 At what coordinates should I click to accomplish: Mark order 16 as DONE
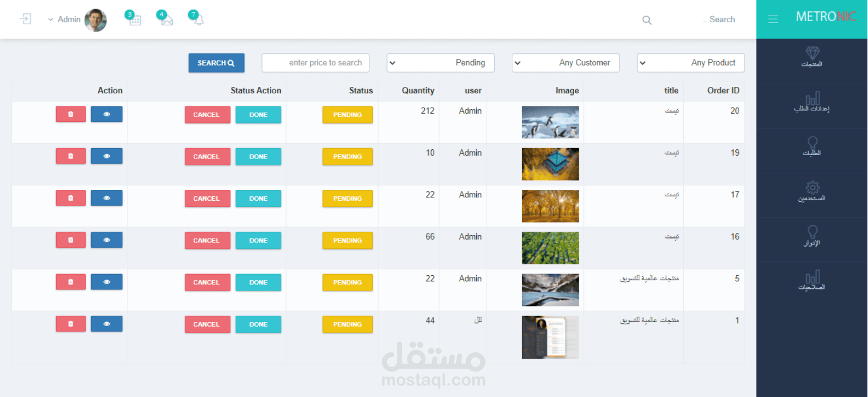coord(258,241)
